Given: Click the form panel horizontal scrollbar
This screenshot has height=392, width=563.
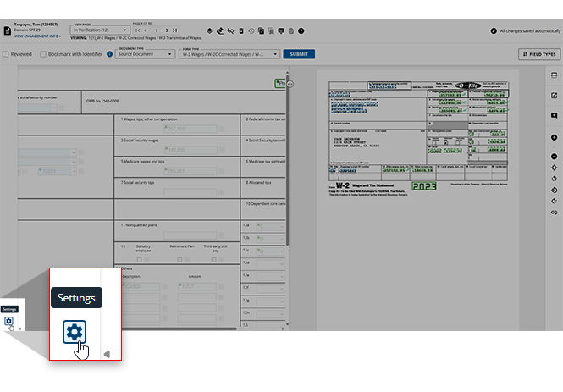Looking at the screenshot, I should [179, 329].
